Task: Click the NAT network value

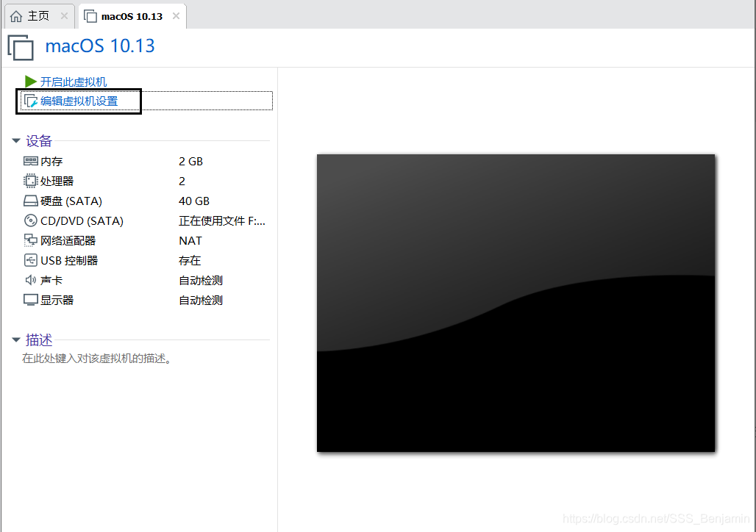Action: tap(190, 240)
